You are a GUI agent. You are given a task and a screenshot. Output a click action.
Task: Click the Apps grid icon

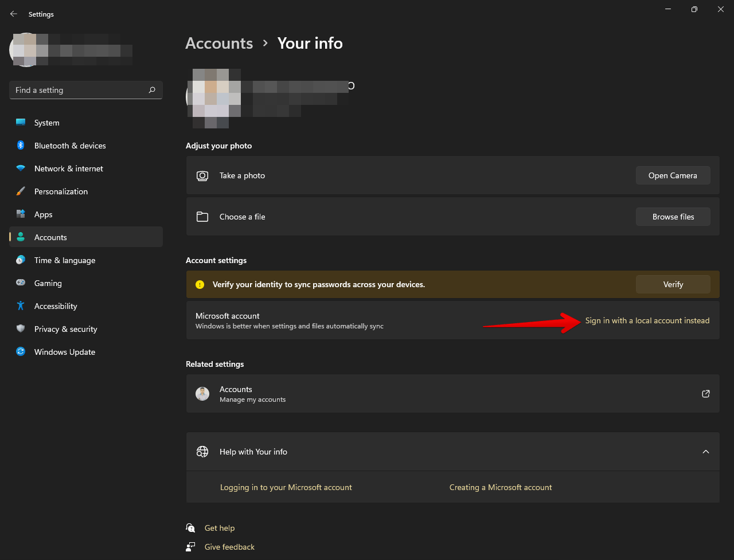pyautogui.click(x=21, y=214)
